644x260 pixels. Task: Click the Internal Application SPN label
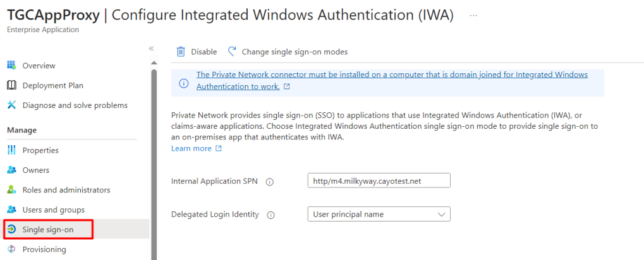click(x=214, y=181)
